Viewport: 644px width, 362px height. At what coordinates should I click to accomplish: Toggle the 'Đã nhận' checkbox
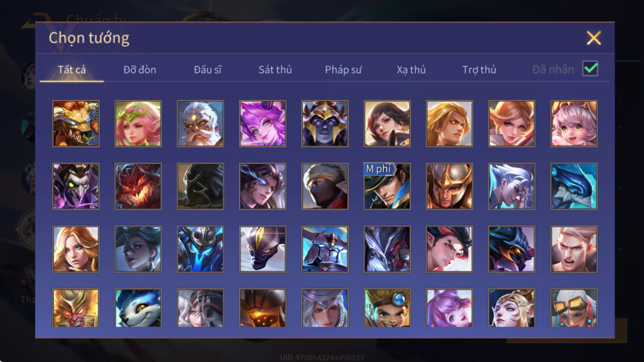click(590, 69)
